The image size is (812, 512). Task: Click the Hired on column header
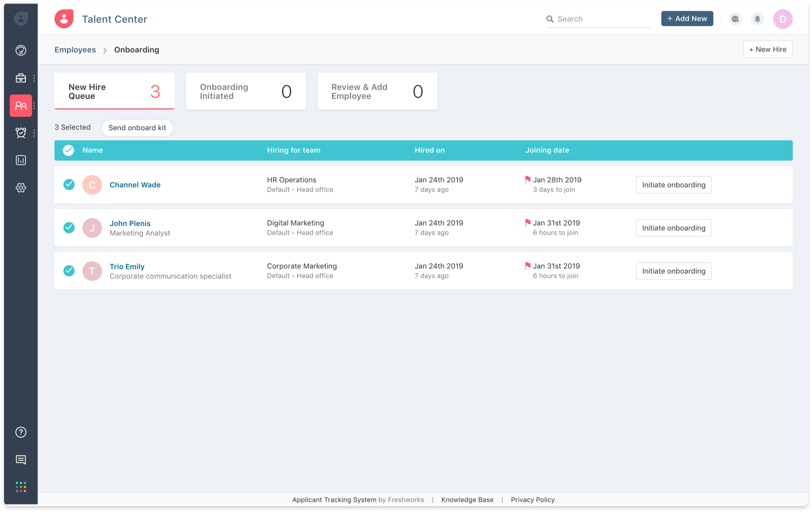click(430, 150)
